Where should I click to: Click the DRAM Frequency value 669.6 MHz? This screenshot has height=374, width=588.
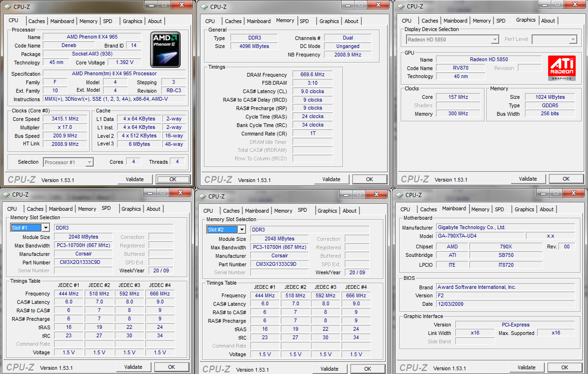point(312,75)
